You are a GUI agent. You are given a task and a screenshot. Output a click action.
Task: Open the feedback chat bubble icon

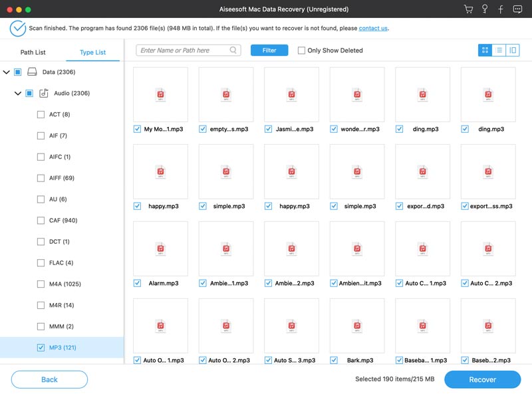[517, 9]
